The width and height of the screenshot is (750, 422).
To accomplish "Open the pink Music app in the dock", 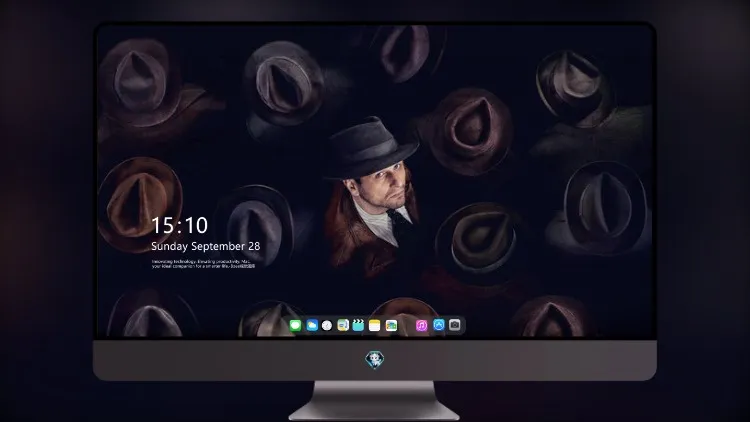I will click(421, 325).
